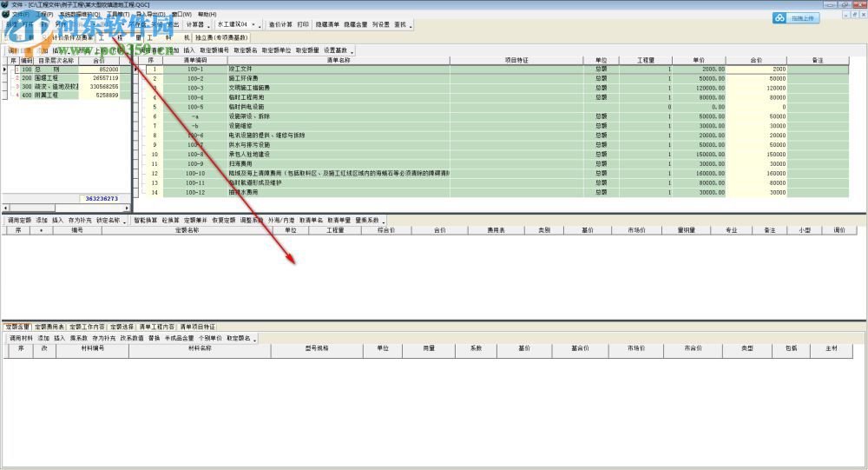Click 外海/内港 in the quota toolbar
Viewport: 868px width, 470px height.
coord(281,221)
